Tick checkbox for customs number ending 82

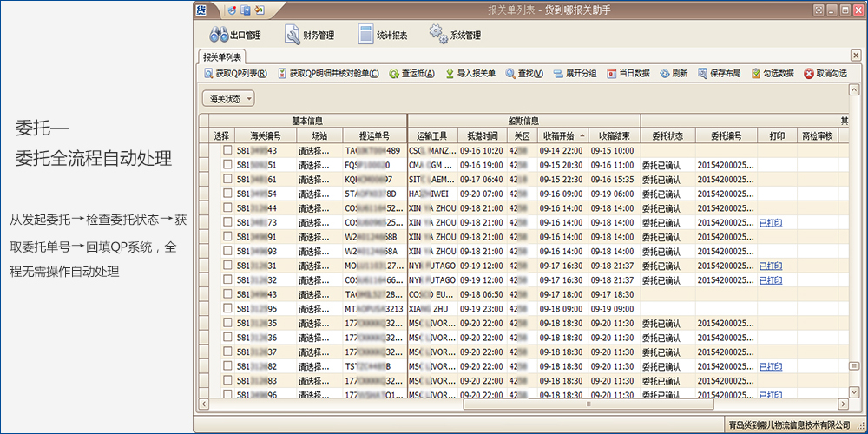click(227, 366)
